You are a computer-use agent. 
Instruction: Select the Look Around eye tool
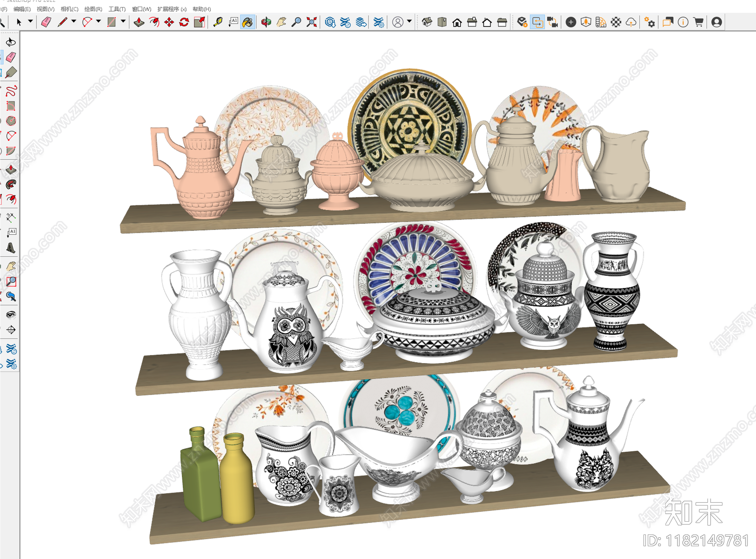[x=11, y=314]
